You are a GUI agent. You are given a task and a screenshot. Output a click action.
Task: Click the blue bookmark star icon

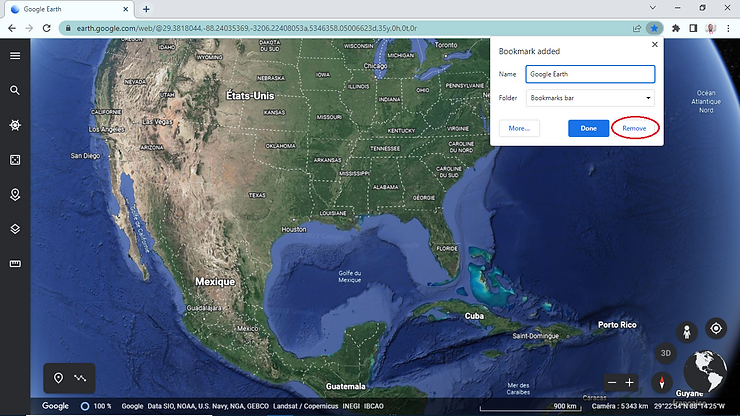654,28
